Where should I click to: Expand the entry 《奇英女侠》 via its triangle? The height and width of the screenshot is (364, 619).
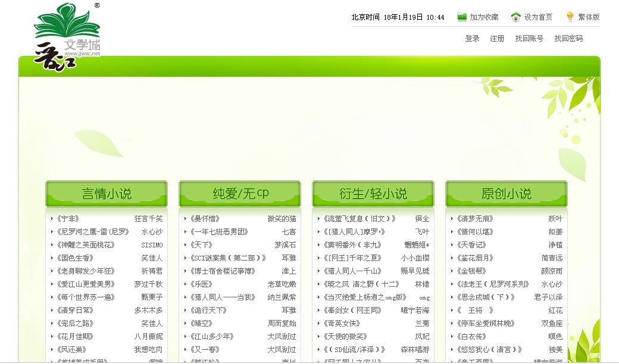pos(318,323)
